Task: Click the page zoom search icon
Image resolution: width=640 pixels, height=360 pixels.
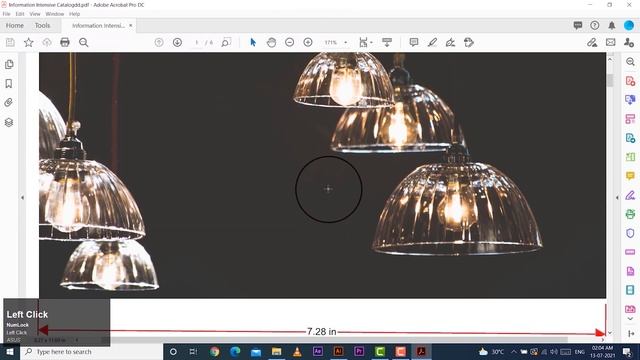Action: click(x=226, y=42)
